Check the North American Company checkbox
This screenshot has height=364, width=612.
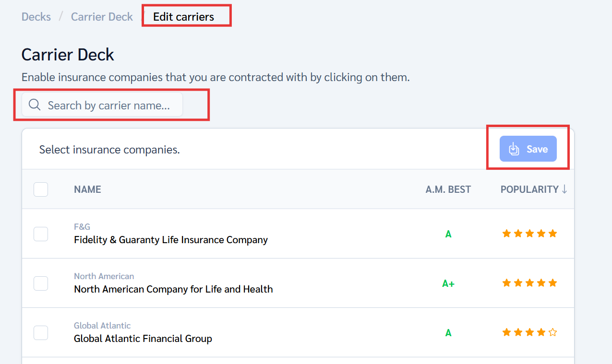[x=41, y=283]
